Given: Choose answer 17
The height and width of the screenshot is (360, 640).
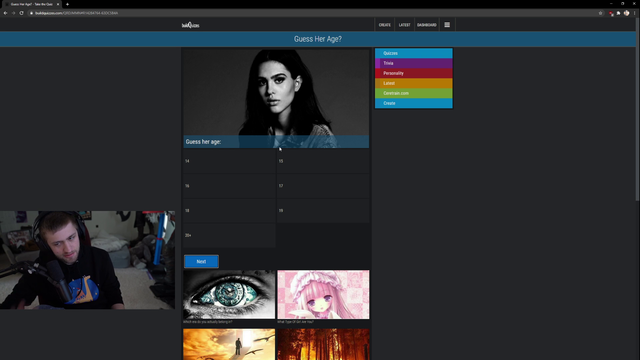Looking at the screenshot, I should (323, 186).
